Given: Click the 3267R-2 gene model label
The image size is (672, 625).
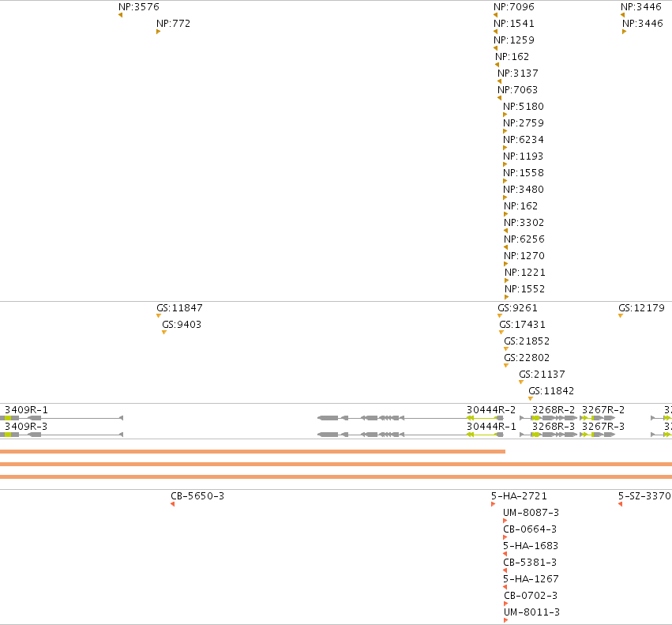Looking at the screenshot, I should [603, 410].
